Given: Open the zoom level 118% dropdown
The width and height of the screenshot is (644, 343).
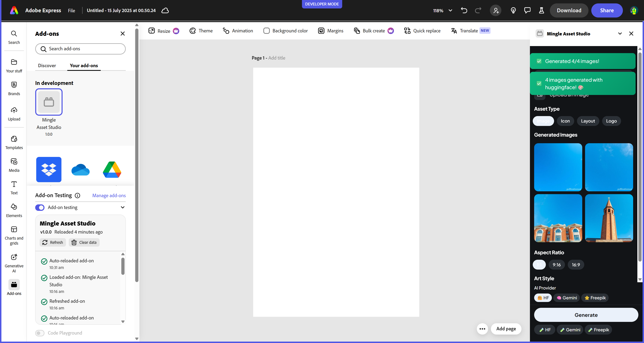Looking at the screenshot, I should pos(442,10).
